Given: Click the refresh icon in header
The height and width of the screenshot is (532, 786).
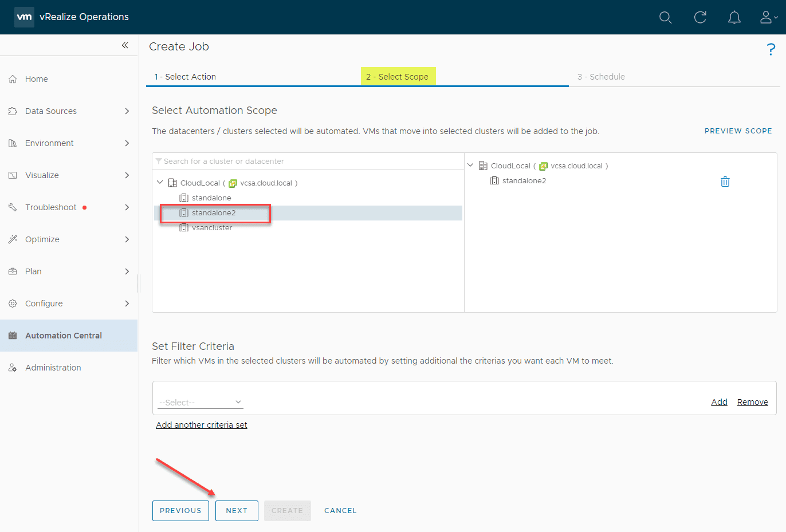Looking at the screenshot, I should point(700,17).
